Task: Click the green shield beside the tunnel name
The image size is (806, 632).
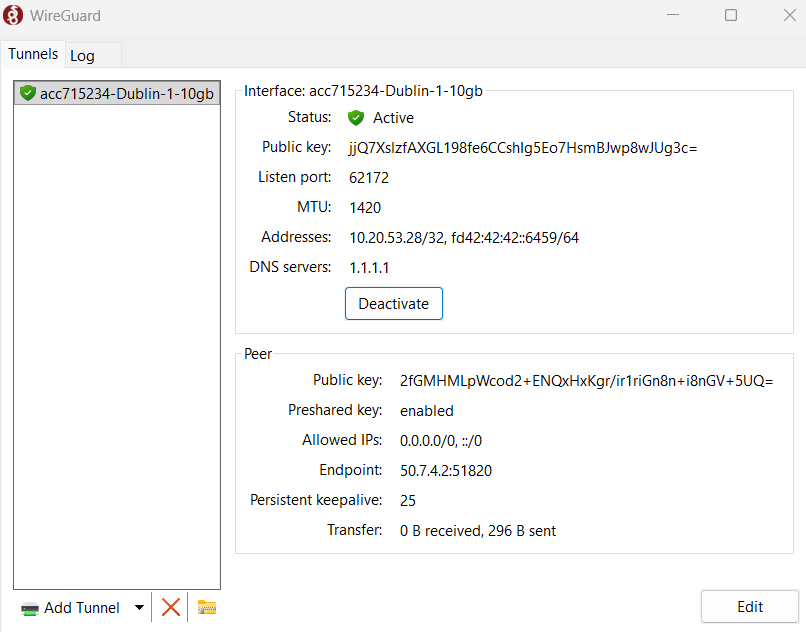Action: tap(27, 93)
